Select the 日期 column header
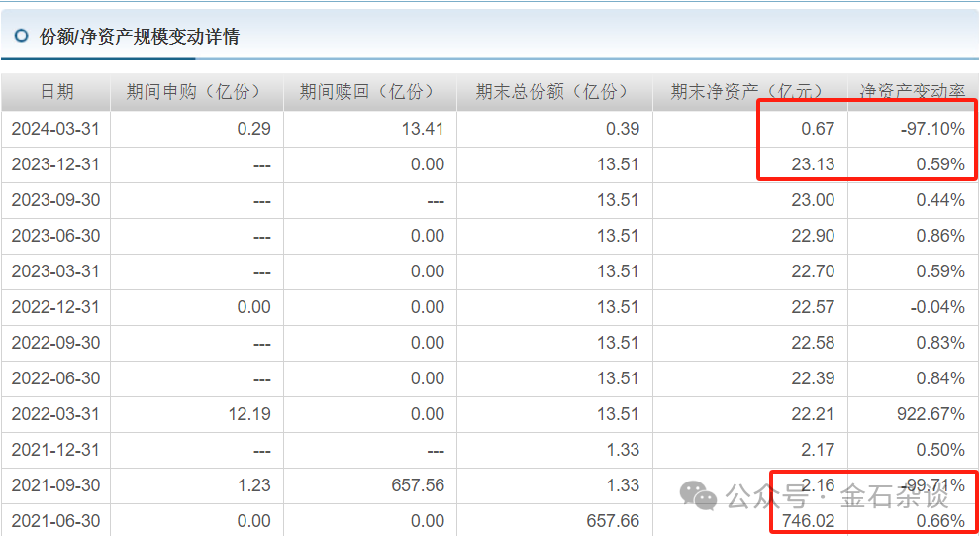 point(56,92)
